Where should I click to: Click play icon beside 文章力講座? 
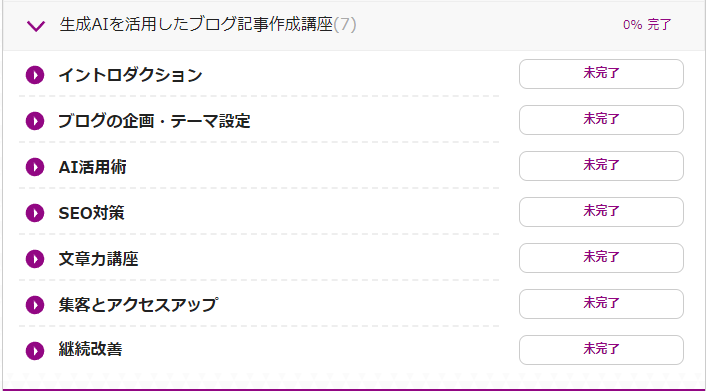[35, 259]
